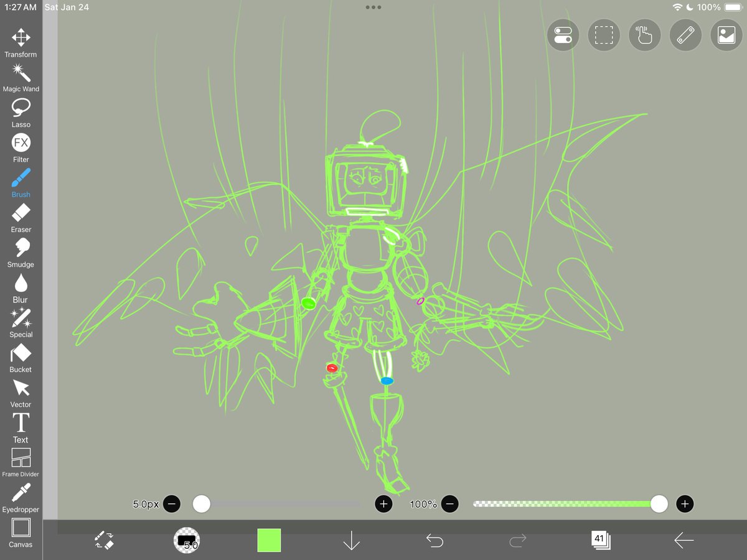Pick the Smudge tool

click(21, 253)
